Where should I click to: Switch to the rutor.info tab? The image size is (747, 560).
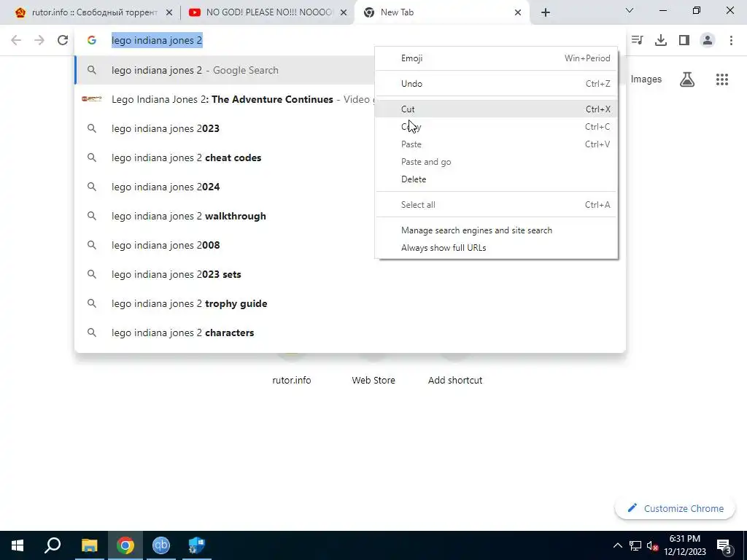click(93, 12)
